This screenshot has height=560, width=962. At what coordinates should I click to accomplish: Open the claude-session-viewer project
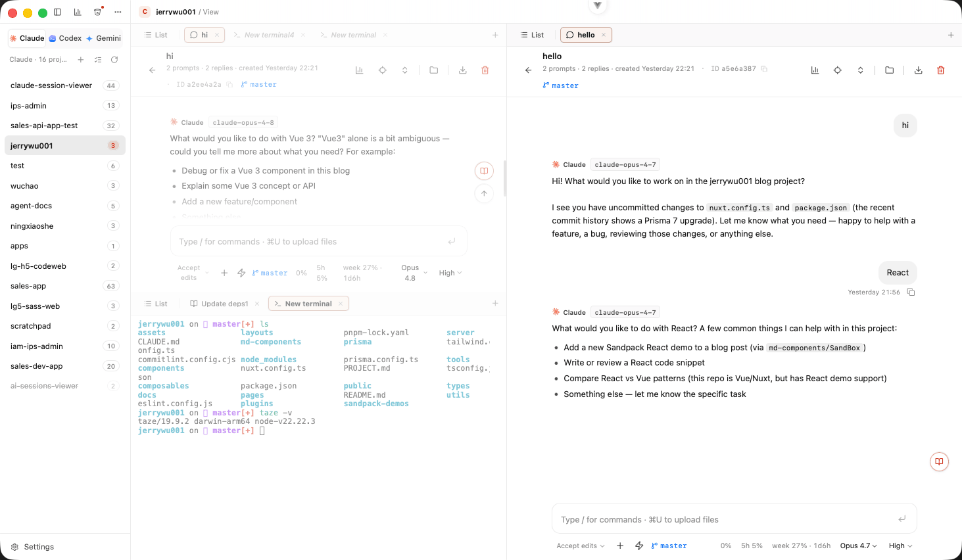(64, 85)
